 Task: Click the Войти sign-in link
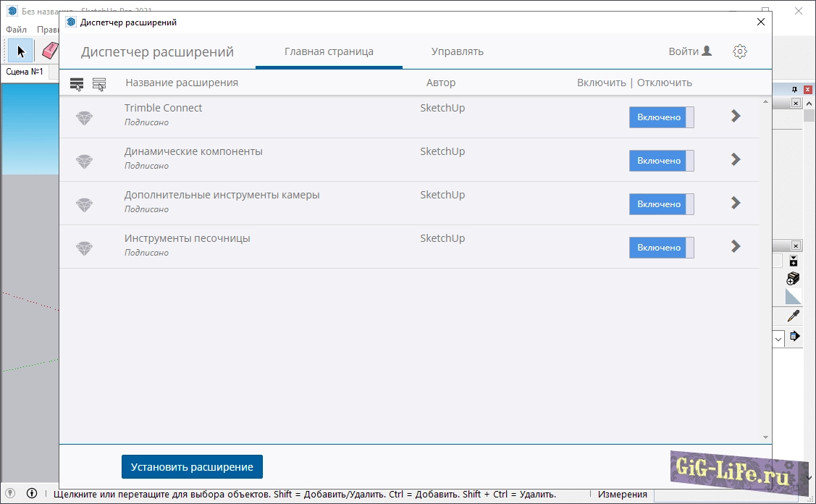(x=689, y=51)
